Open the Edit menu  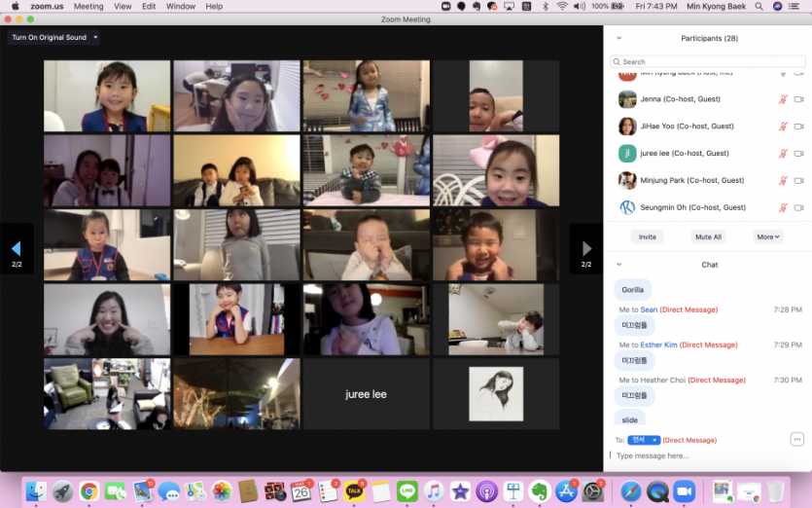[x=149, y=6]
